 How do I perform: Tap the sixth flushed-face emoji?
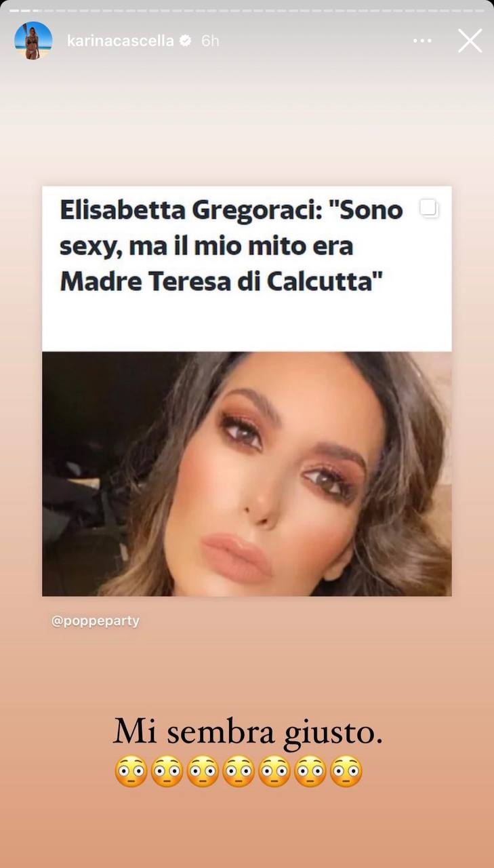click(x=310, y=772)
